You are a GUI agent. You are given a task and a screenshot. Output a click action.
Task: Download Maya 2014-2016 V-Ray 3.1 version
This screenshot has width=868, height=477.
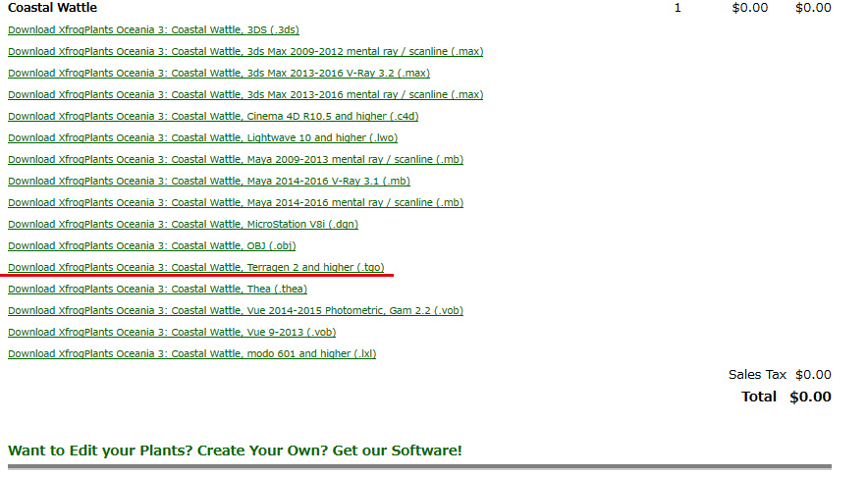[208, 181]
